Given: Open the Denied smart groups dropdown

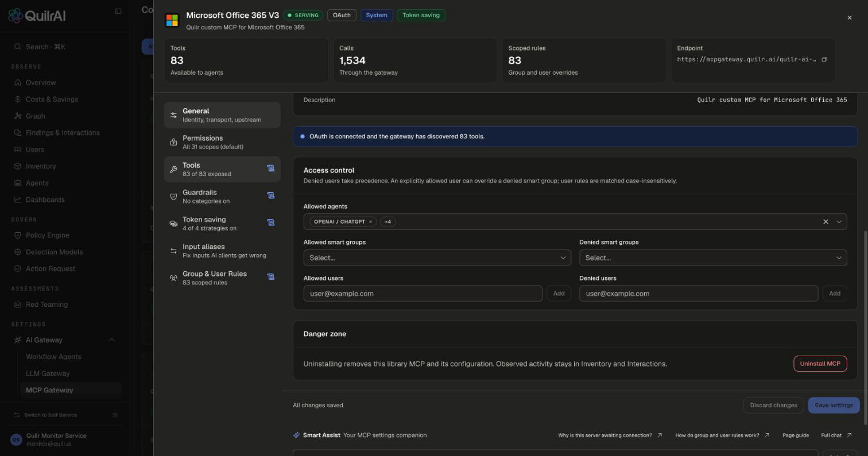Looking at the screenshot, I should (713, 258).
